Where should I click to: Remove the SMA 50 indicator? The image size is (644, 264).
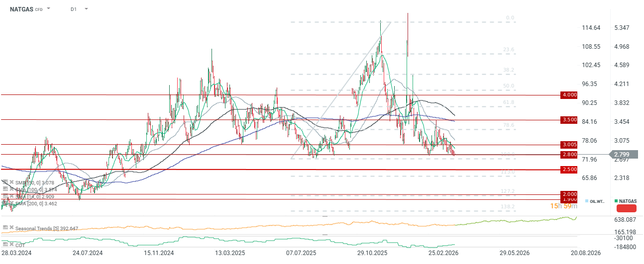[11, 182]
